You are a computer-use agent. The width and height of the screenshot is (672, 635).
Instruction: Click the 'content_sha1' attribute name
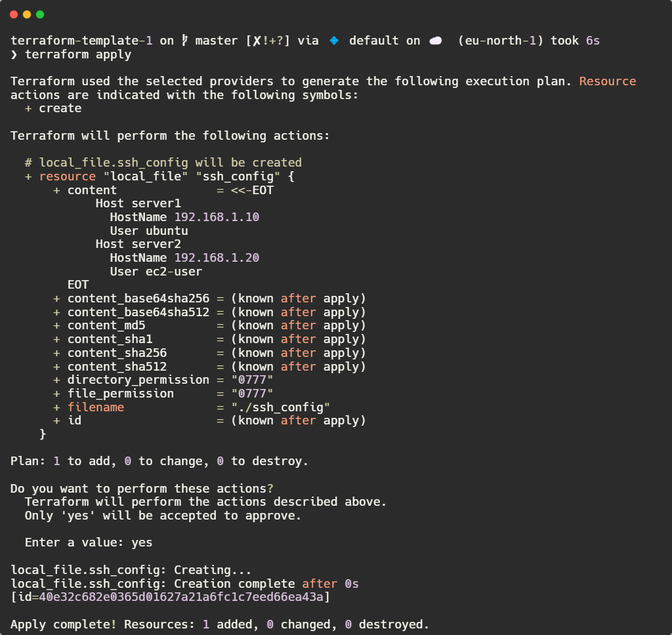click(110, 339)
